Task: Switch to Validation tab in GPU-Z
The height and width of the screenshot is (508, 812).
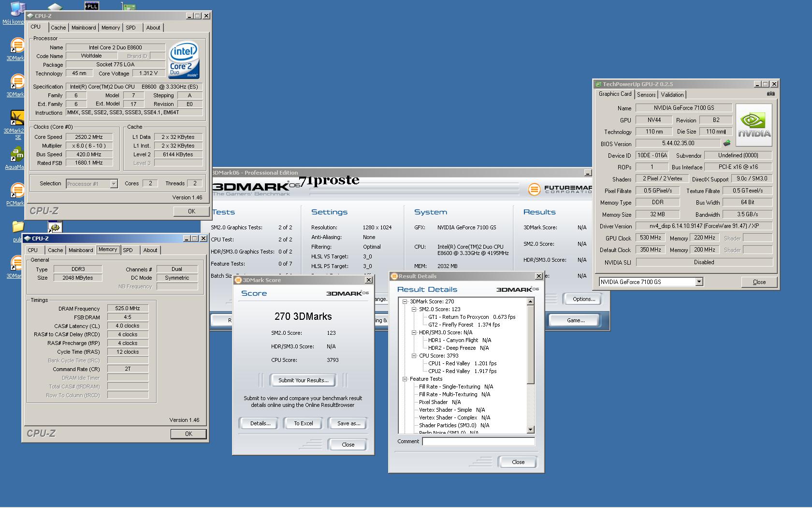Action: point(672,95)
